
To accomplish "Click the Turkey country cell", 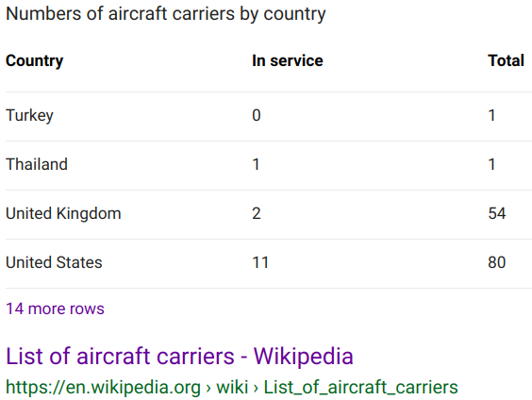I will [29, 115].
